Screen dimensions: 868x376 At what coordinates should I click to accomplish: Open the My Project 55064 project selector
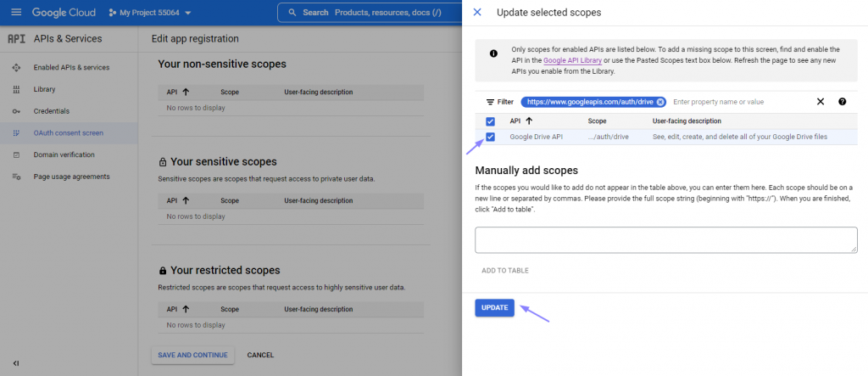pyautogui.click(x=150, y=12)
